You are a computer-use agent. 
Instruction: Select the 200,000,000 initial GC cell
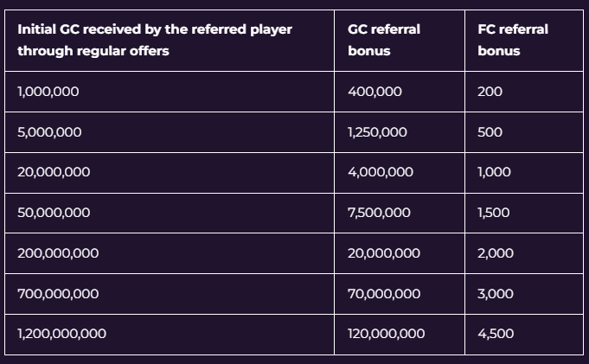coord(58,253)
